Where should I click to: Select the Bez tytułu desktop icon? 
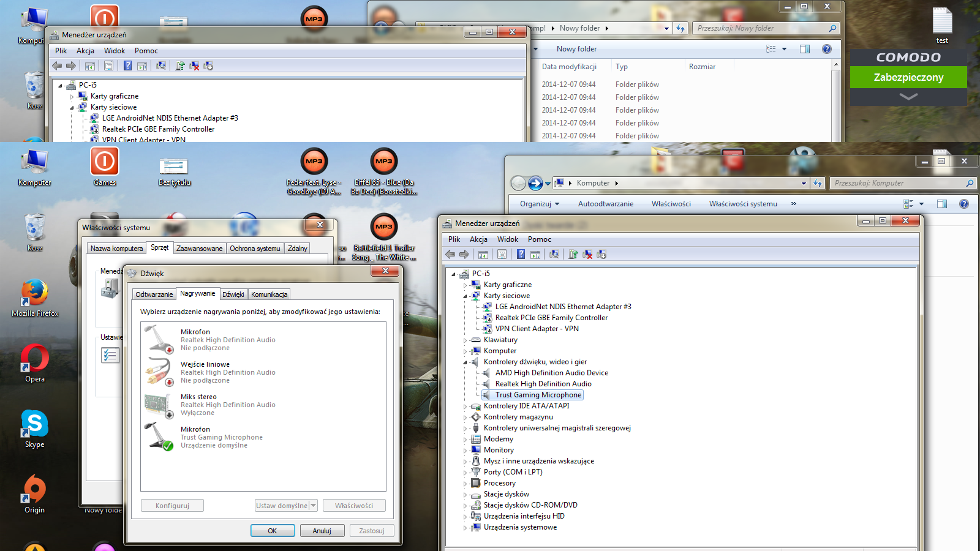click(174, 171)
